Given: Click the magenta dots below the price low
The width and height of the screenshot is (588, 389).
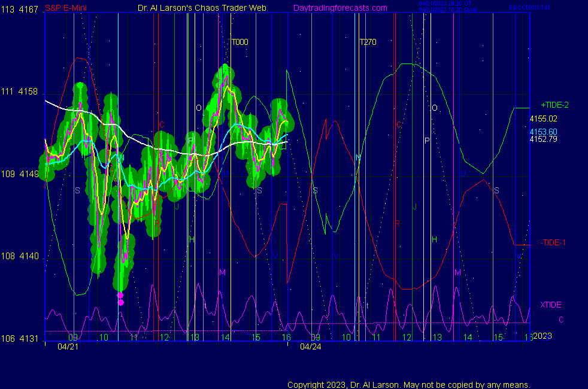Looking at the screenshot, I should (120, 299).
